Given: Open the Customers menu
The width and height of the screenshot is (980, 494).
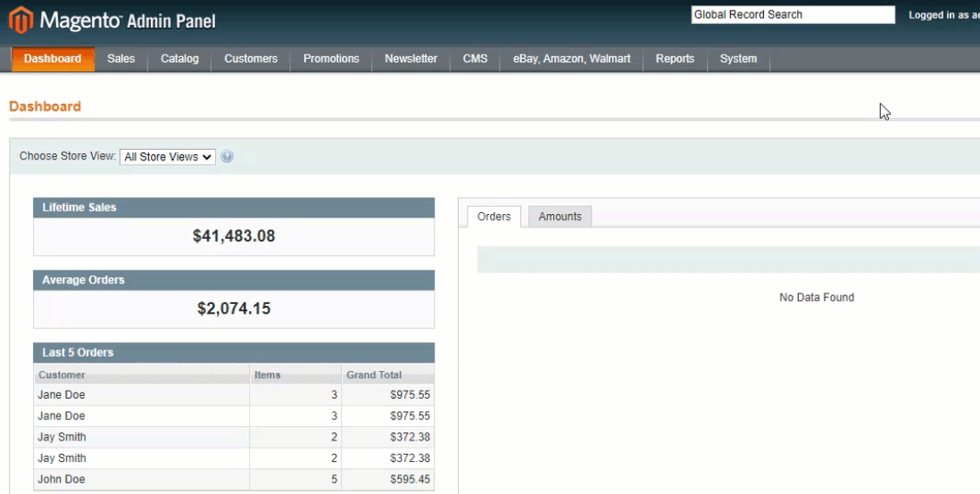Looking at the screenshot, I should point(251,59).
